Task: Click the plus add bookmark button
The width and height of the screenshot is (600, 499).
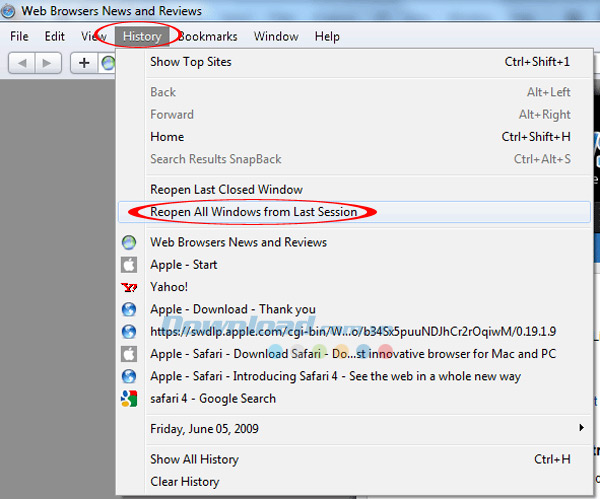Action: tap(84, 63)
